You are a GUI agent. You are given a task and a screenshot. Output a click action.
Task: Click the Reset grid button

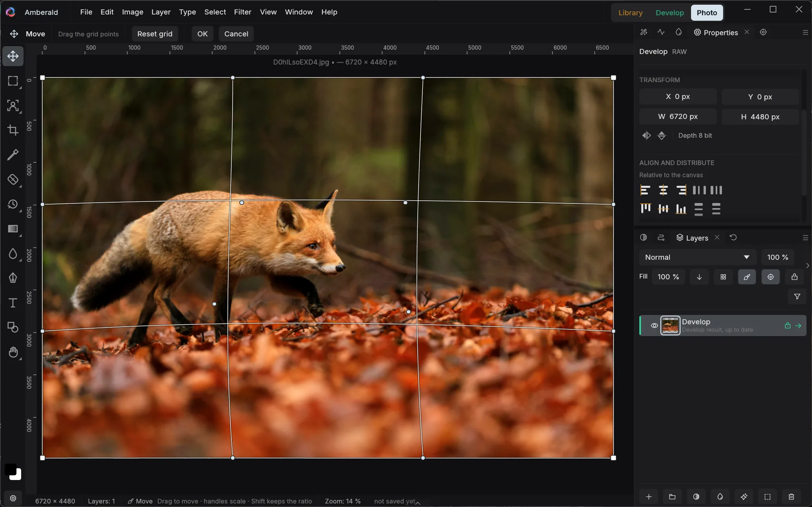coord(155,34)
